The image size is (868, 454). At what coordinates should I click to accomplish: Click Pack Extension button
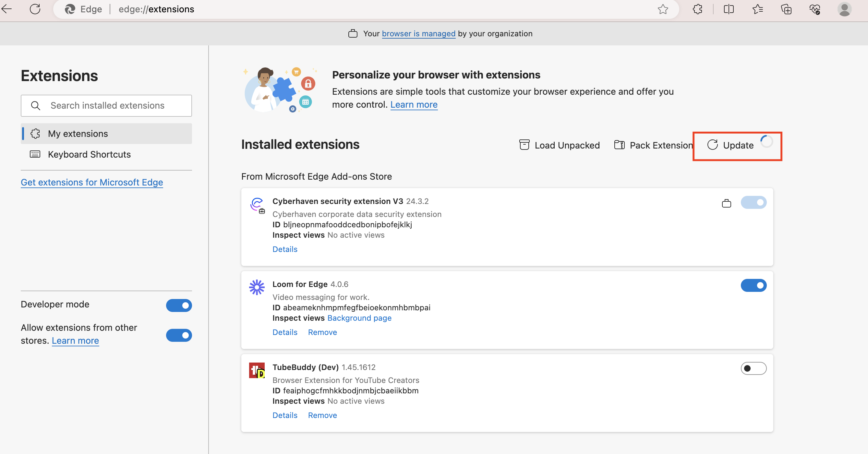coord(653,145)
